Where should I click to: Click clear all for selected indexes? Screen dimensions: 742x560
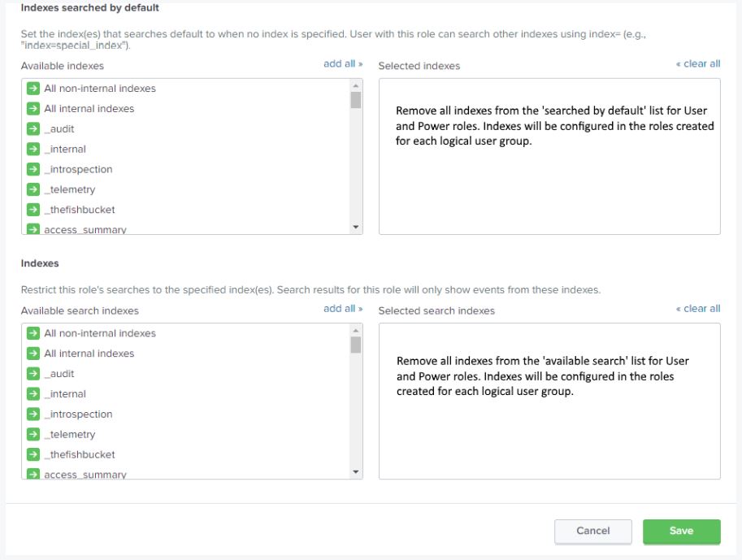[x=696, y=63]
